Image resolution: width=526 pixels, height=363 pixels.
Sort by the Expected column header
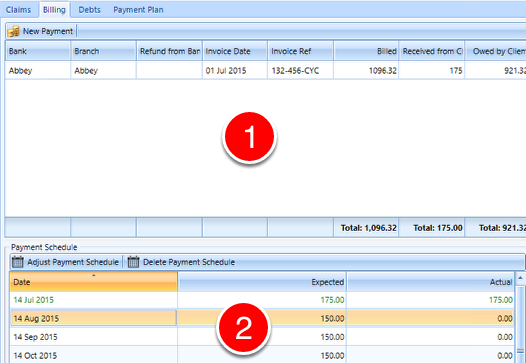(262, 282)
